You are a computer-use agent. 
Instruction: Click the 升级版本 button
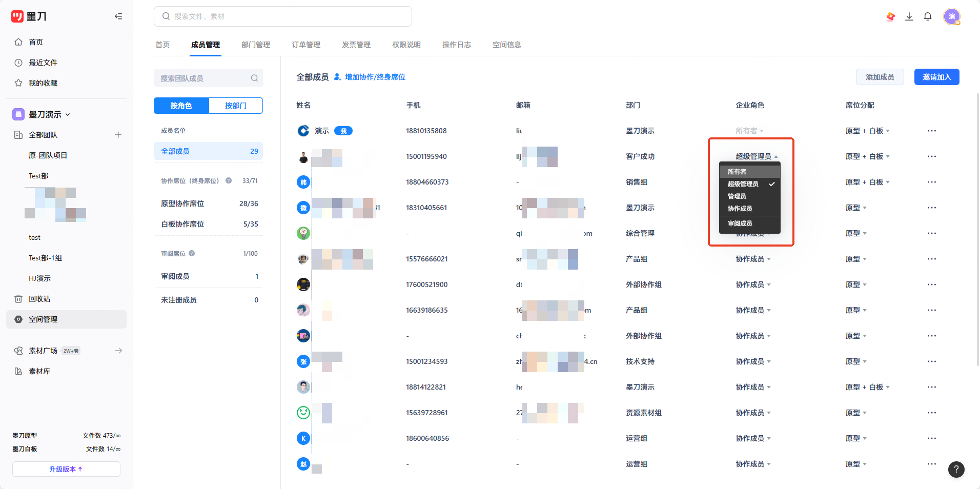click(x=66, y=469)
